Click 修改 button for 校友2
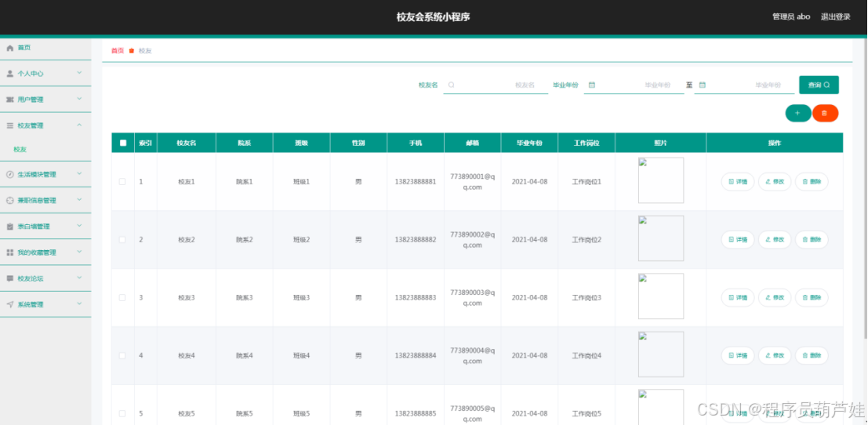868x425 pixels. 775,240
